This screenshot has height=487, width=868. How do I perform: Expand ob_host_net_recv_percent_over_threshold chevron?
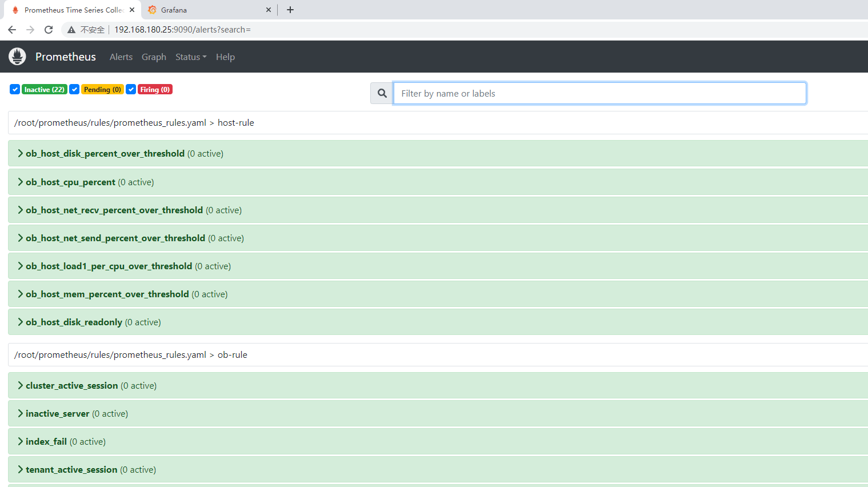(x=21, y=210)
